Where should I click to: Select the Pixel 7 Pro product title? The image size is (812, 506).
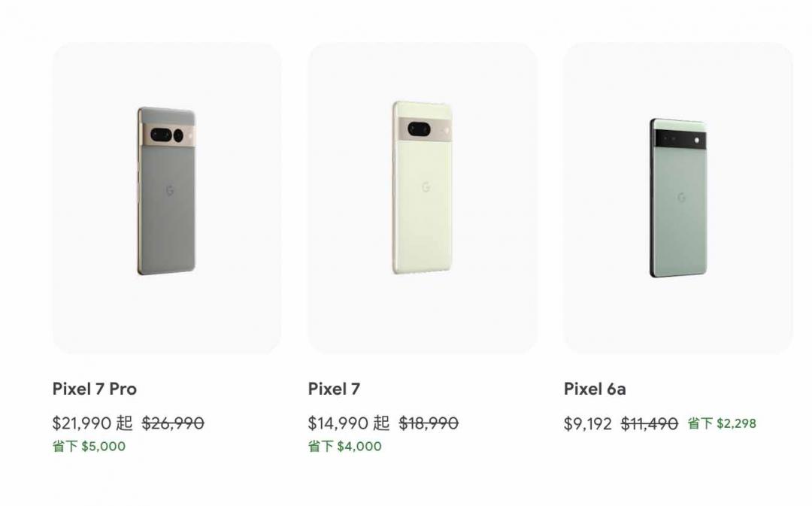95,389
